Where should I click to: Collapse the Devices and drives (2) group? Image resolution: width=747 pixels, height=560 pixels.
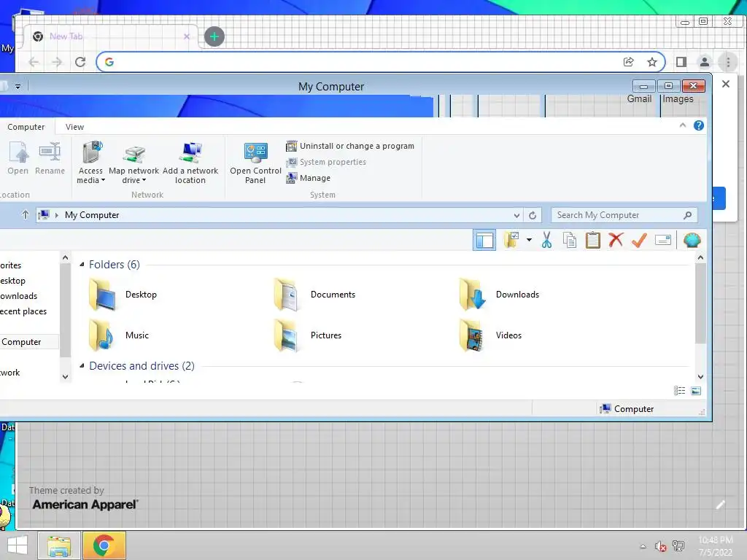(x=82, y=366)
